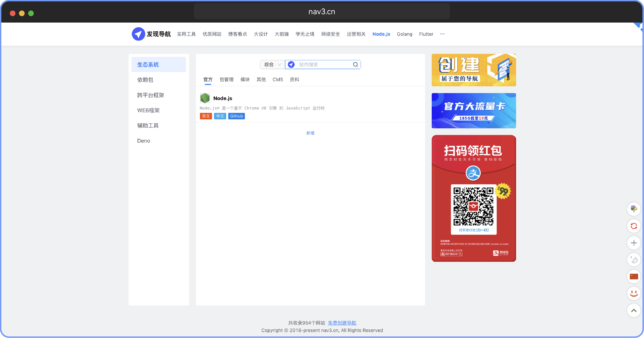This screenshot has height=338, width=644.
Task: Click the search engine paper plane icon
Action: pyautogui.click(x=291, y=65)
